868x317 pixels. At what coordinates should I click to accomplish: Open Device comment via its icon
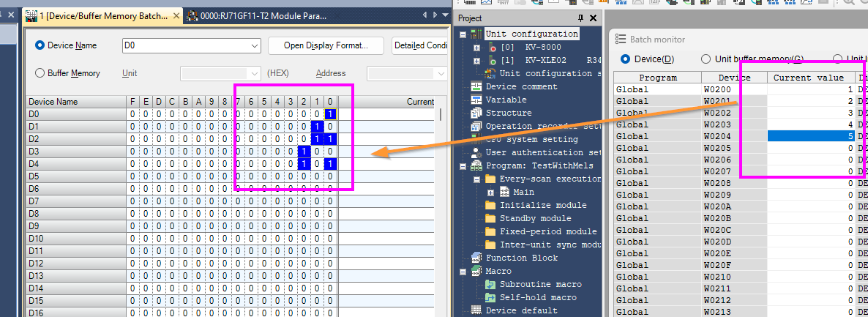coord(476,86)
